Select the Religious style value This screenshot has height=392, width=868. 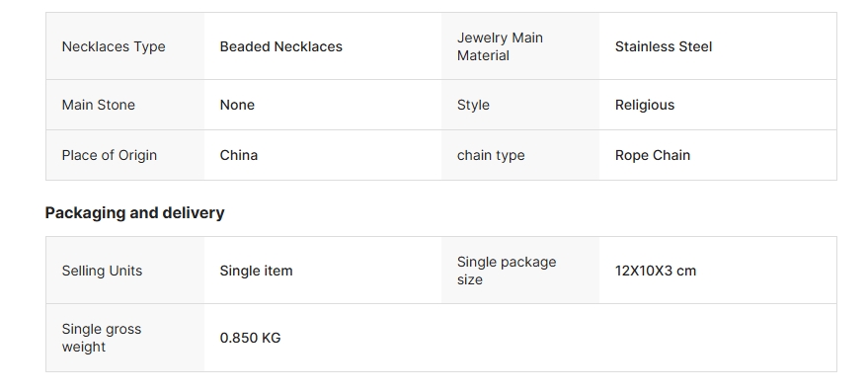[645, 105]
